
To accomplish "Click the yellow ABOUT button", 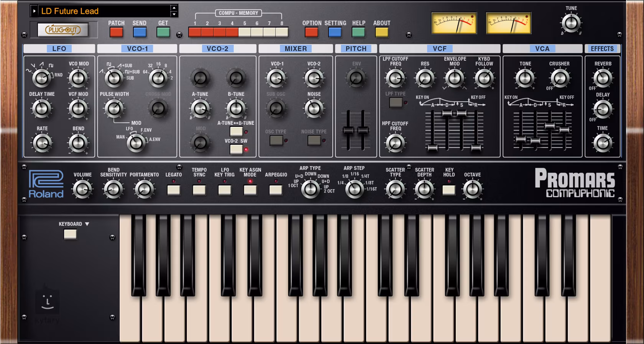I will [x=381, y=33].
